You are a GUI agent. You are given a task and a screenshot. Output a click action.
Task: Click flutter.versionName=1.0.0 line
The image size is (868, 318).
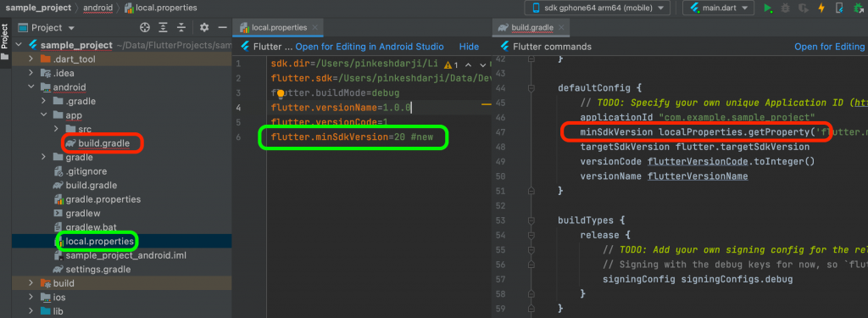pos(341,108)
